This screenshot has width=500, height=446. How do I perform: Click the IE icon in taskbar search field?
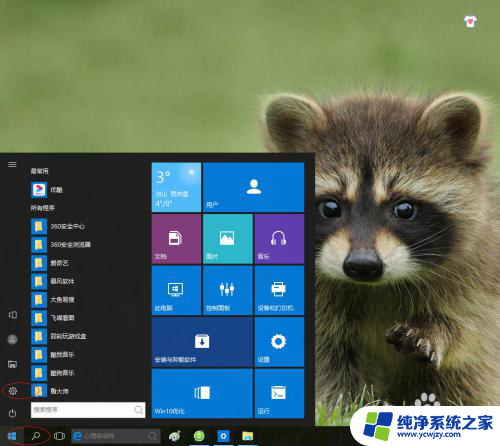point(77,436)
